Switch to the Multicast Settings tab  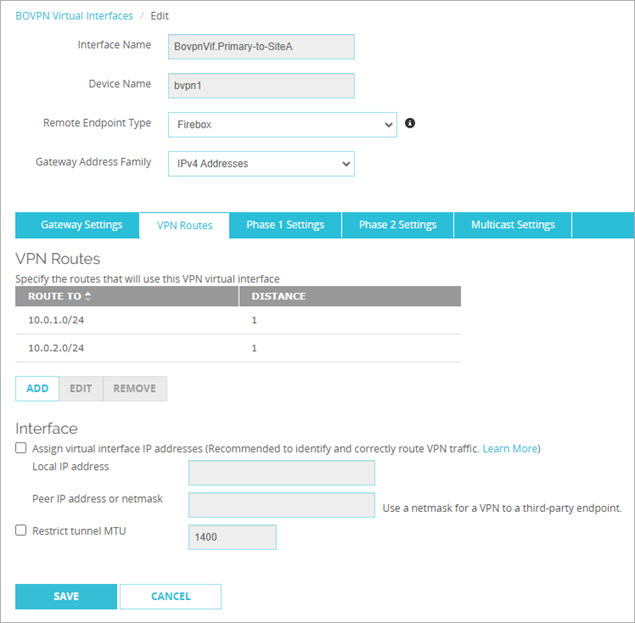(513, 225)
